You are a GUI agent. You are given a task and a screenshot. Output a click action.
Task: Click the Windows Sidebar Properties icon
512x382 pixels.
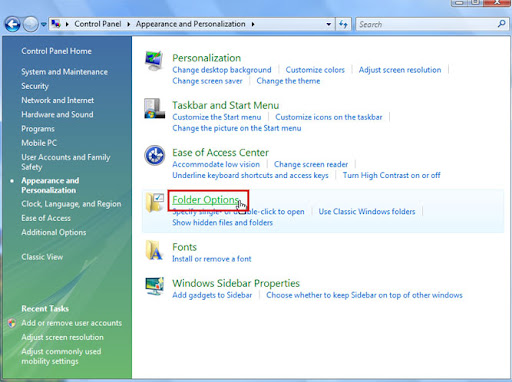[x=154, y=286]
